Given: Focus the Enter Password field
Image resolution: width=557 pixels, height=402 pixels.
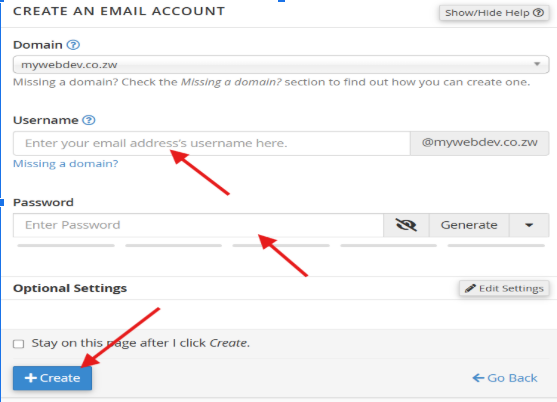Looking at the screenshot, I should [x=198, y=225].
